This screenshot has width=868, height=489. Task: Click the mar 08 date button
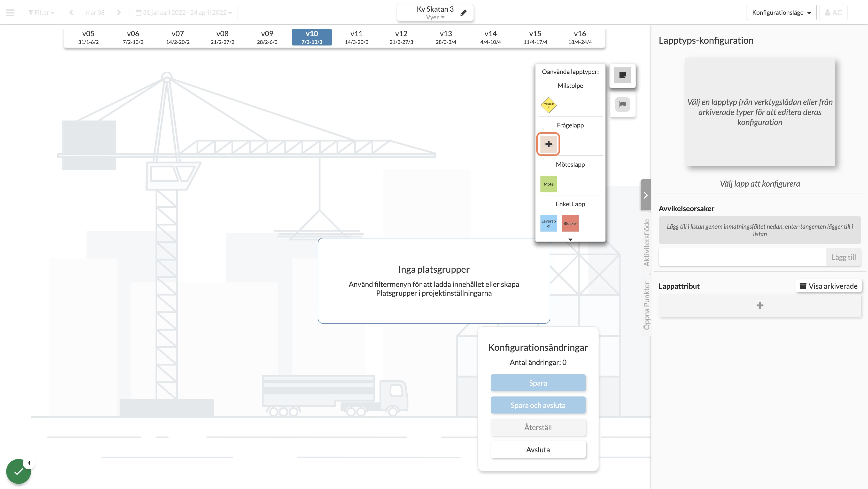coord(95,13)
